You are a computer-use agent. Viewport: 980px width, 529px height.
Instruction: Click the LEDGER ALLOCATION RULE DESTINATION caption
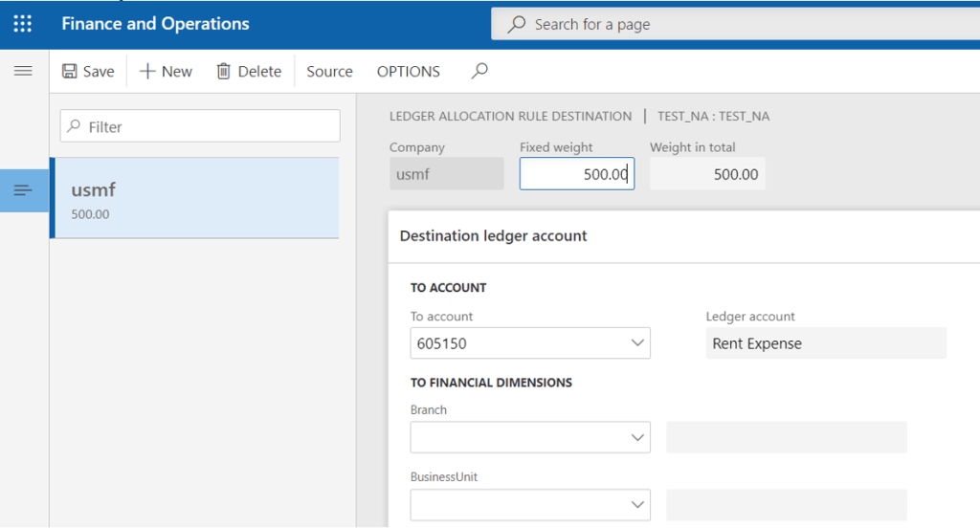[x=510, y=116]
